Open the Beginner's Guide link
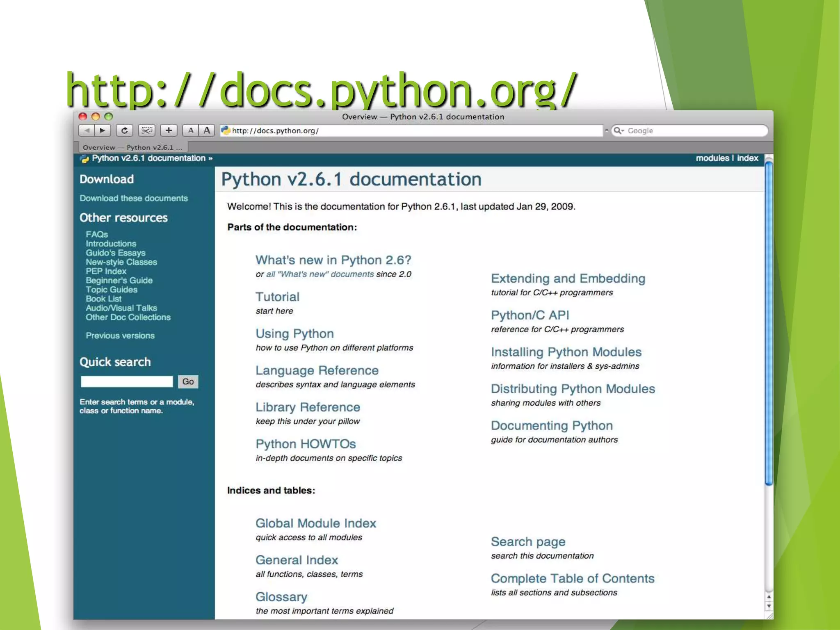The height and width of the screenshot is (630, 840). [x=119, y=281]
